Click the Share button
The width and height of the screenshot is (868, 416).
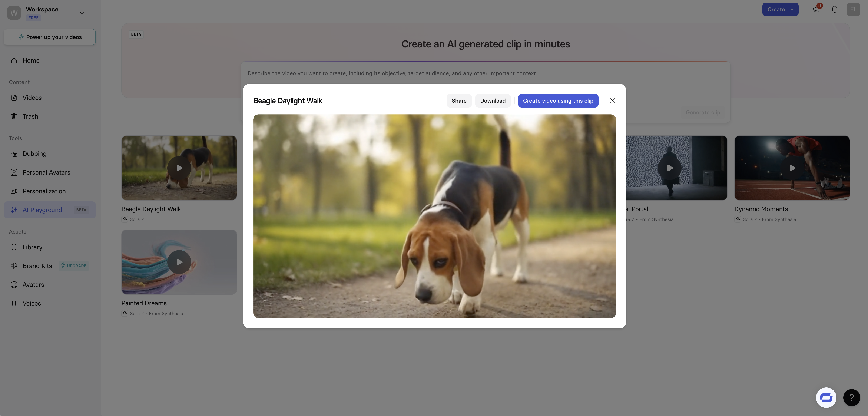point(459,101)
